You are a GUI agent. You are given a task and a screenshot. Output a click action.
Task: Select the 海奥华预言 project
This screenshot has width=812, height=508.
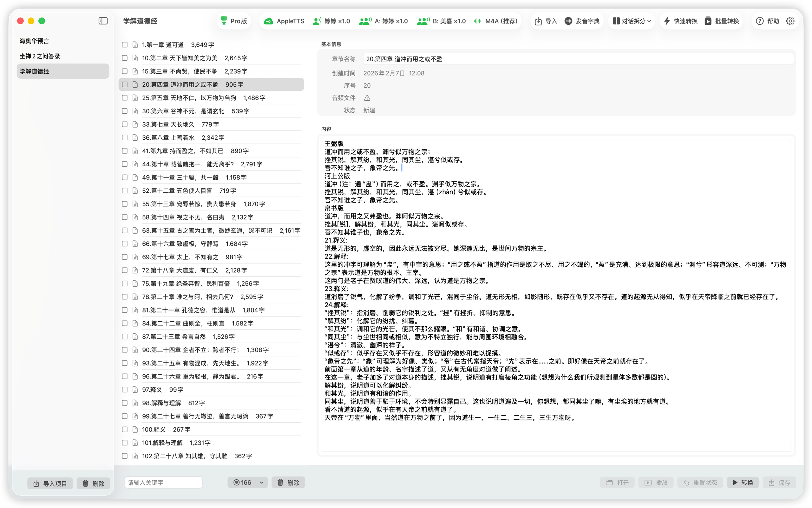[63, 41]
